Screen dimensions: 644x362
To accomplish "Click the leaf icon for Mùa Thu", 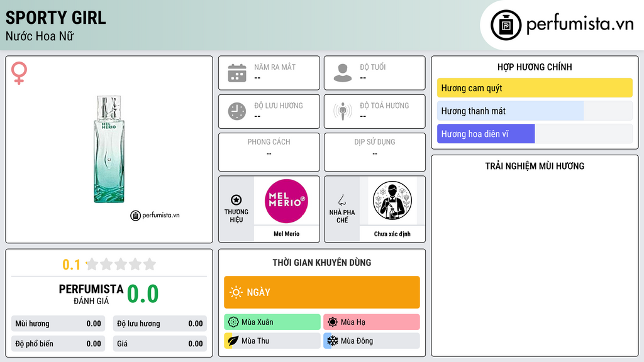I will click(233, 341).
